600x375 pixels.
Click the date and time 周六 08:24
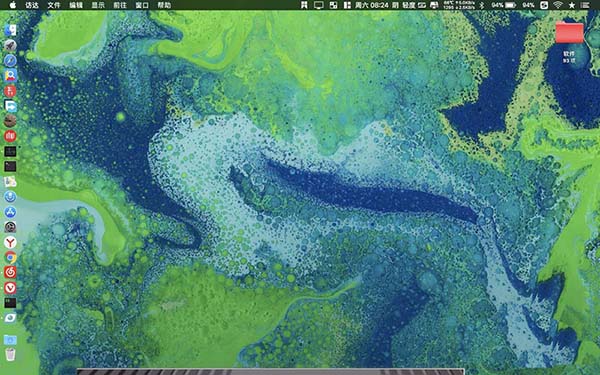[372, 5]
